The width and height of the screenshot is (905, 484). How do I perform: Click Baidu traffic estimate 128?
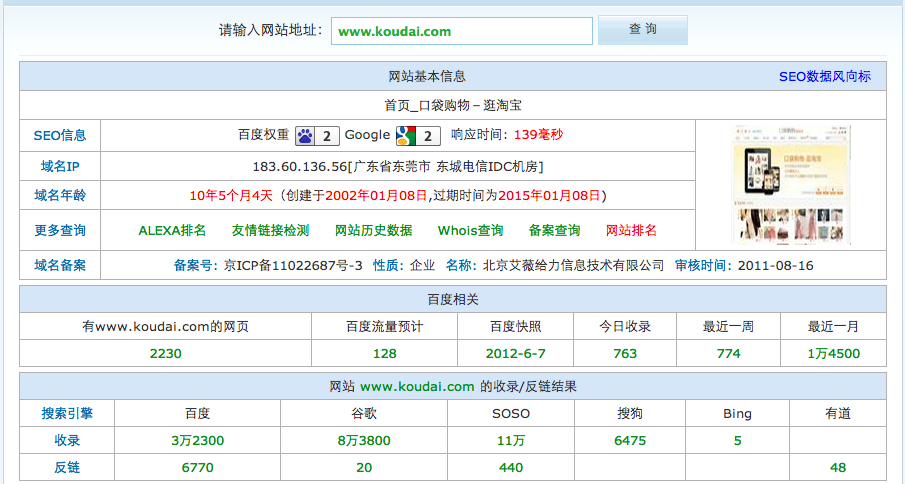pyautogui.click(x=384, y=354)
